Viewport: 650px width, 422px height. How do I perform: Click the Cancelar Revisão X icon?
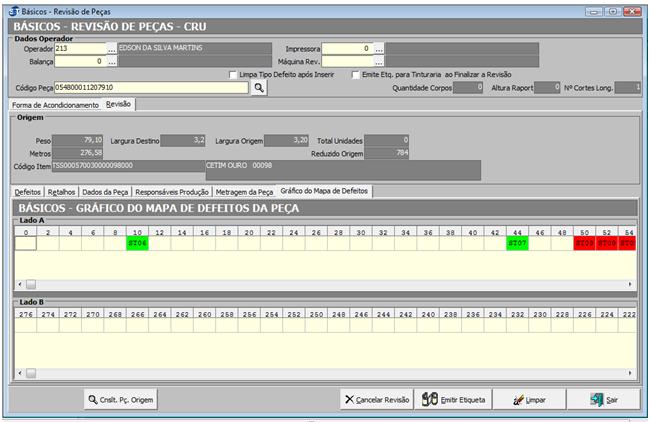point(348,399)
